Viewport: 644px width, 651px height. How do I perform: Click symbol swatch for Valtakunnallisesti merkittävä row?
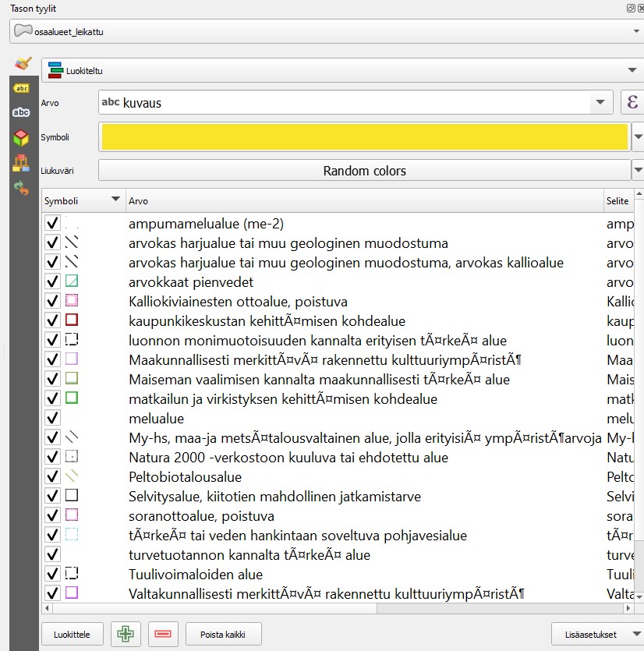tap(72, 593)
